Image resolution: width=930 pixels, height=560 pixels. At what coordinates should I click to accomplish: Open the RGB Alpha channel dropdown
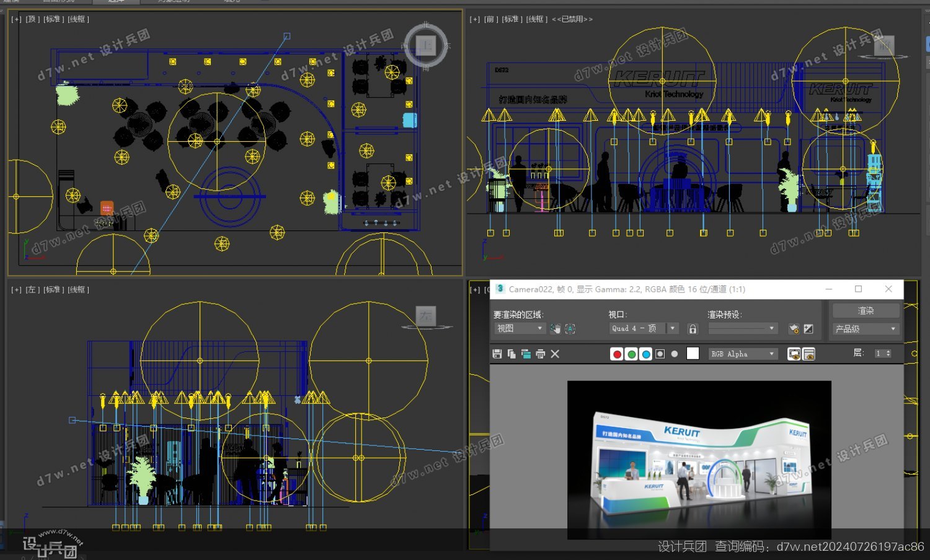tap(743, 354)
